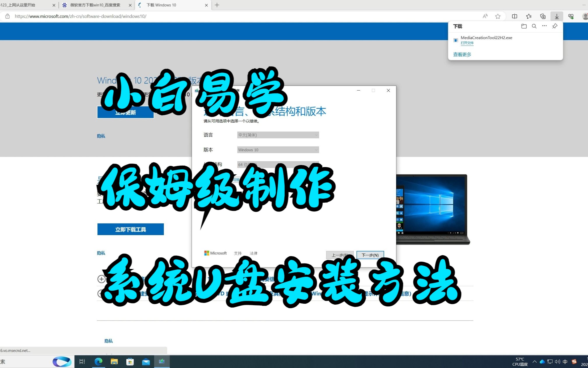Open the Favorites list icon
Image resolution: width=588 pixels, height=368 pixels.
pyautogui.click(x=528, y=16)
